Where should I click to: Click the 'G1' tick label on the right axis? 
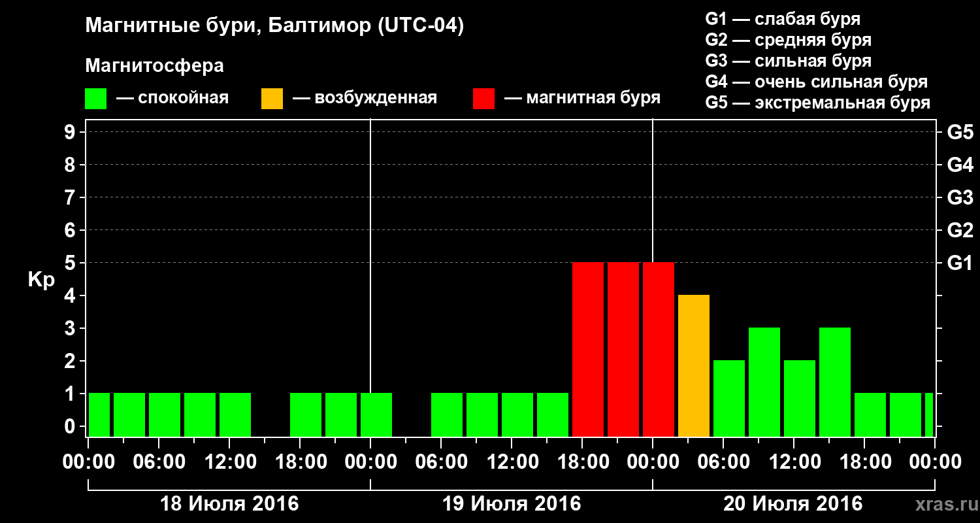pyautogui.click(x=960, y=263)
